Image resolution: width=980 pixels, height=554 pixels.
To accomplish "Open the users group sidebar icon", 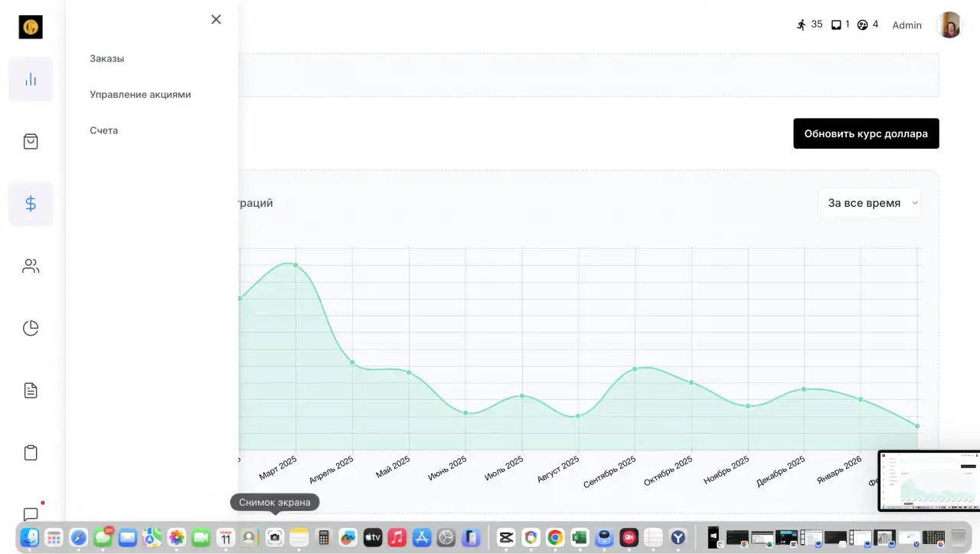I will [x=31, y=266].
